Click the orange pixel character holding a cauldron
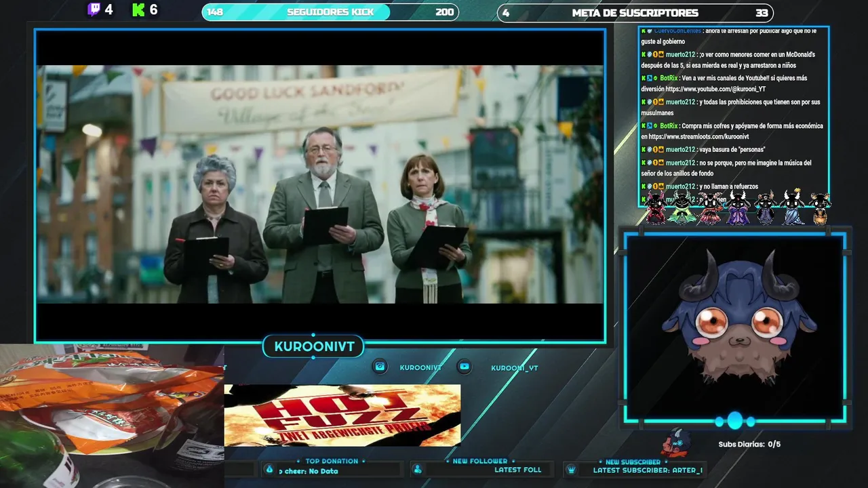 [820, 209]
